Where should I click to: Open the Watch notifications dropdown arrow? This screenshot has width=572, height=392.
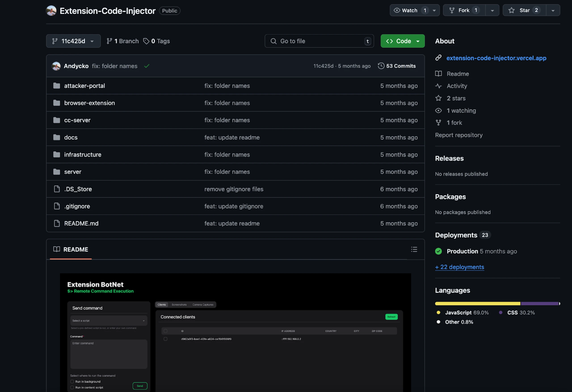434,10
